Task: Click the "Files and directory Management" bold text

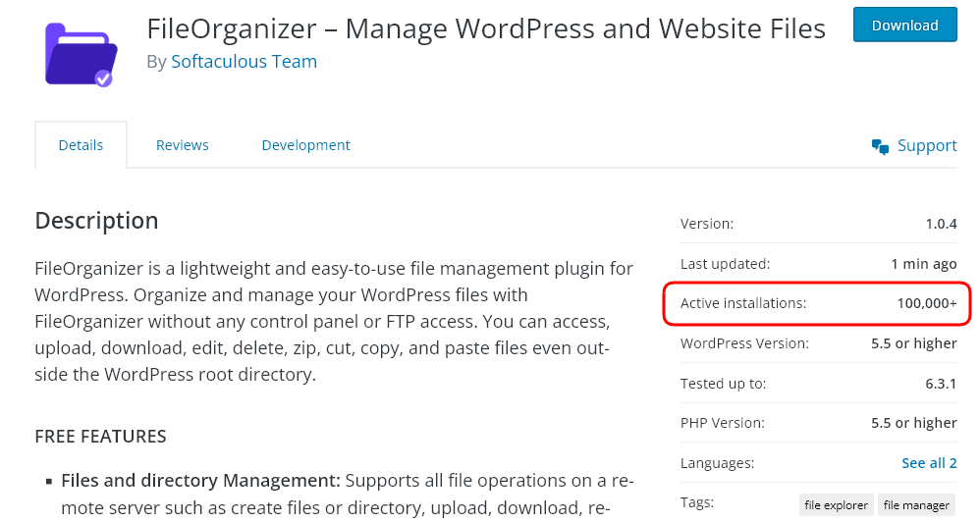Action: [x=200, y=481]
